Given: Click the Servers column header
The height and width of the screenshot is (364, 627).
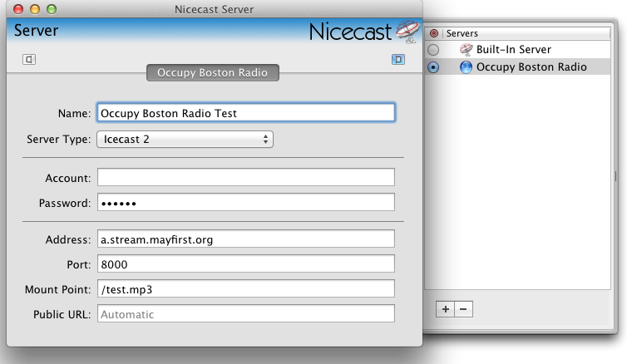Looking at the screenshot, I should click(x=526, y=33).
